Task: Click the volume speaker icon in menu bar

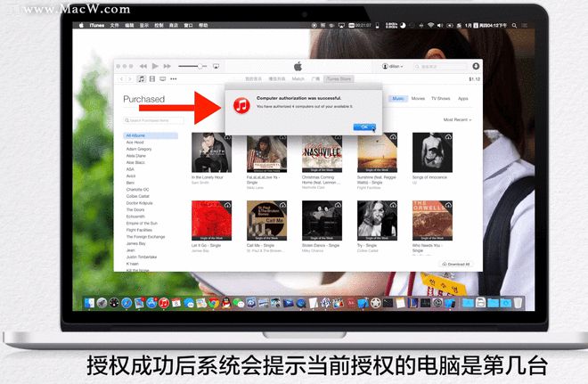Action: pos(440,26)
